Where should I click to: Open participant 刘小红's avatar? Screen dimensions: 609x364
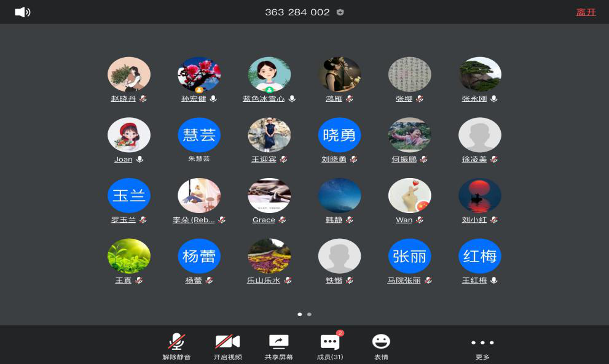pyautogui.click(x=480, y=195)
